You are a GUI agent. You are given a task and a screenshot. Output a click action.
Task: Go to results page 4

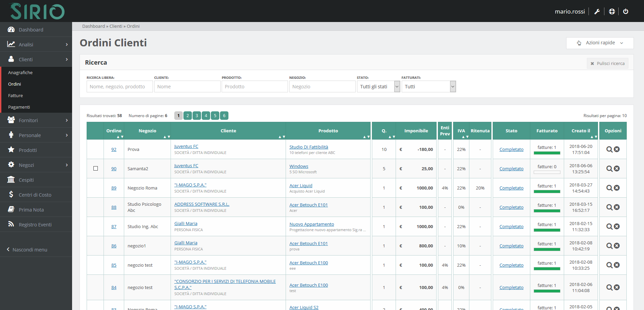pyautogui.click(x=206, y=116)
